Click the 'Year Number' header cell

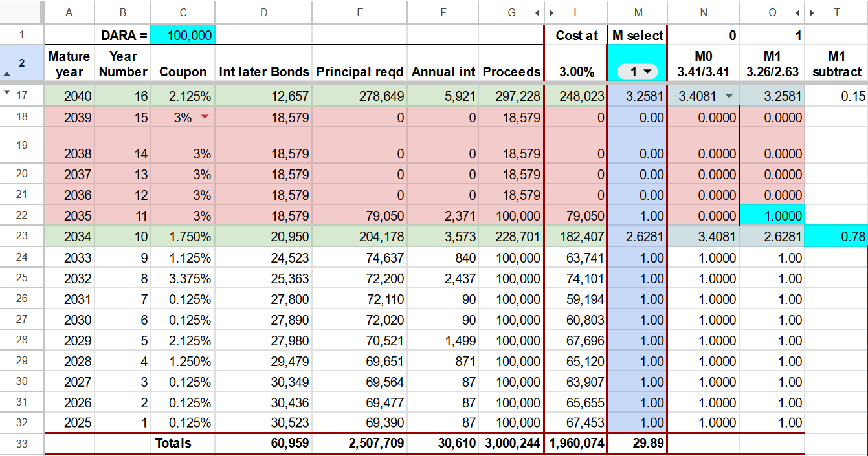tap(123, 64)
